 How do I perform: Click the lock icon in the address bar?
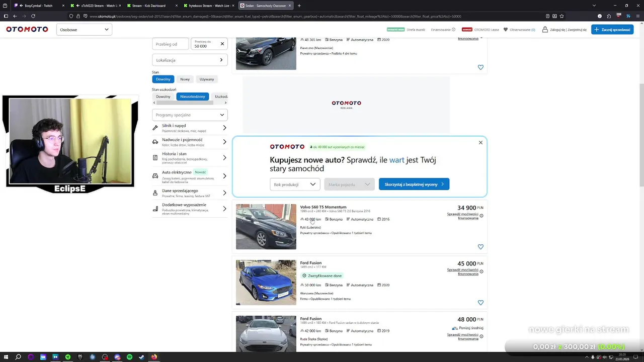pos(78,16)
